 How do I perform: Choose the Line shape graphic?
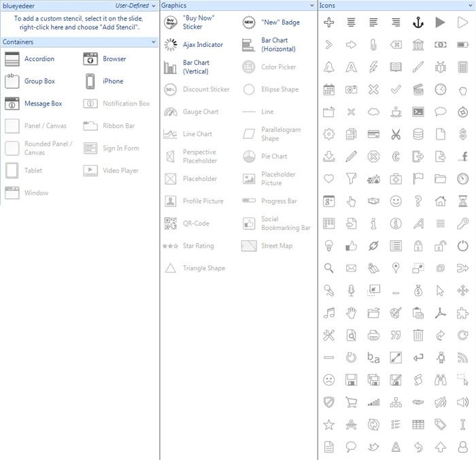258,112
